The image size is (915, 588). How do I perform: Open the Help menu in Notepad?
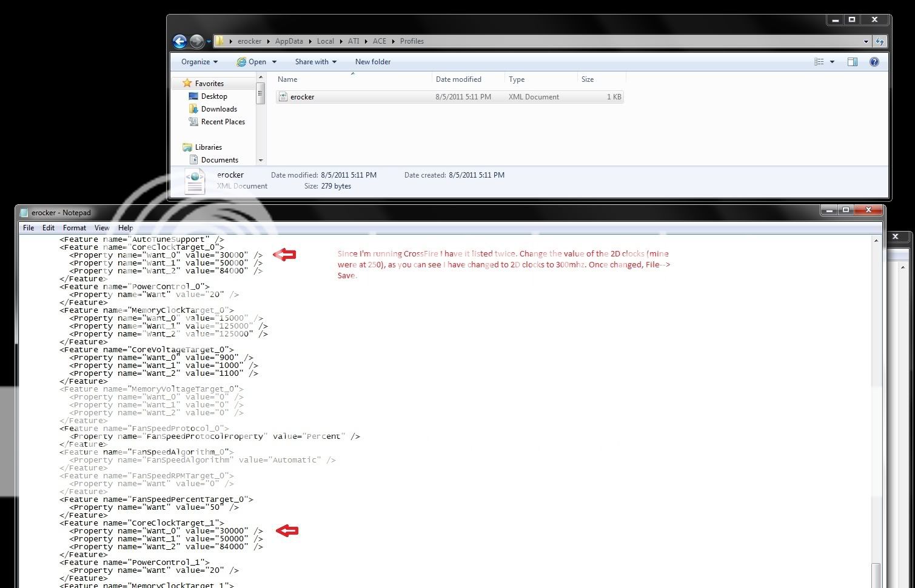coord(126,228)
